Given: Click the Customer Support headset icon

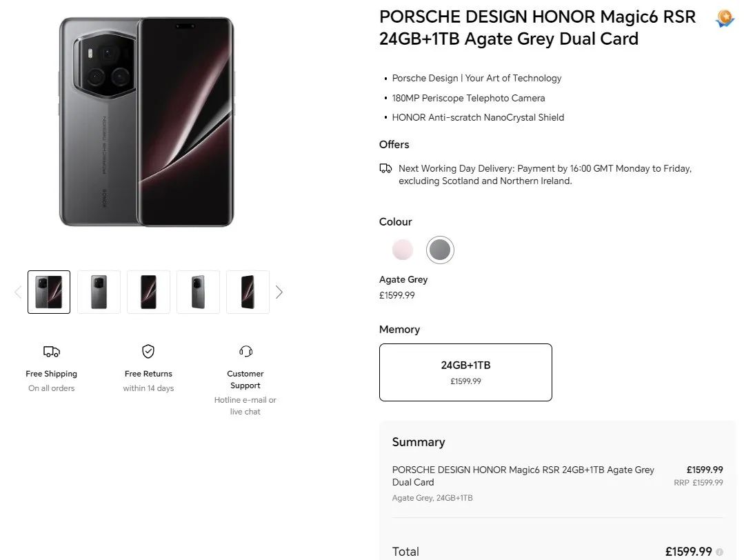Looking at the screenshot, I should [245, 352].
